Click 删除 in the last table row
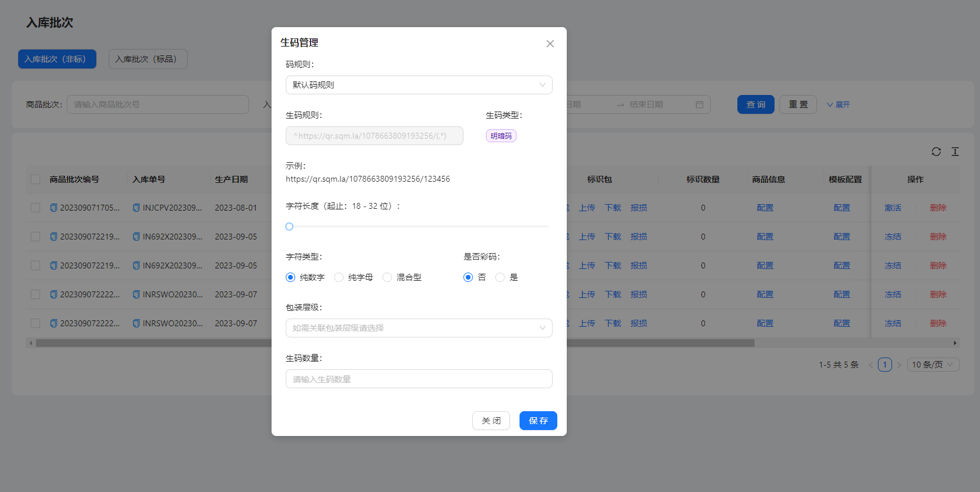Image resolution: width=980 pixels, height=492 pixels. point(938,323)
